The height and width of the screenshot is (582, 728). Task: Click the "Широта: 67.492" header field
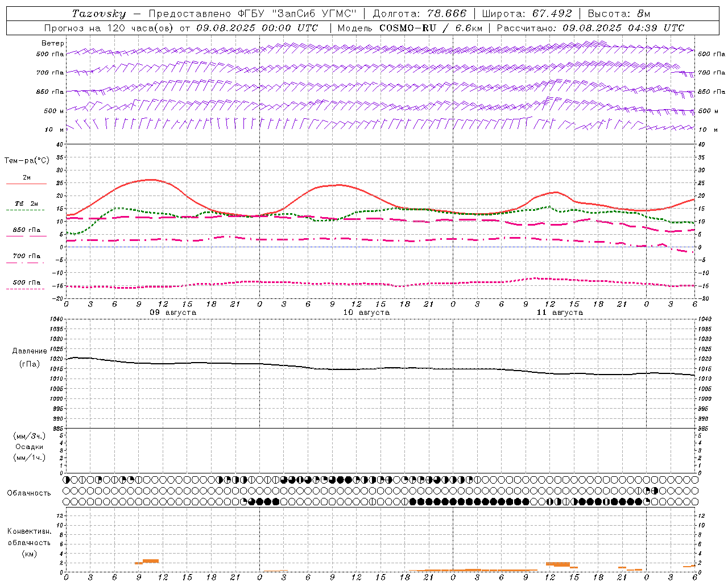[x=527, y=14]
